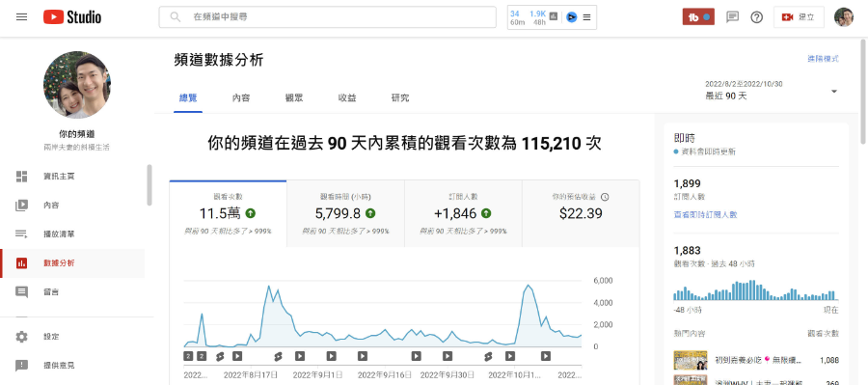Click the 34 views 60m stat

coord(517,17)
